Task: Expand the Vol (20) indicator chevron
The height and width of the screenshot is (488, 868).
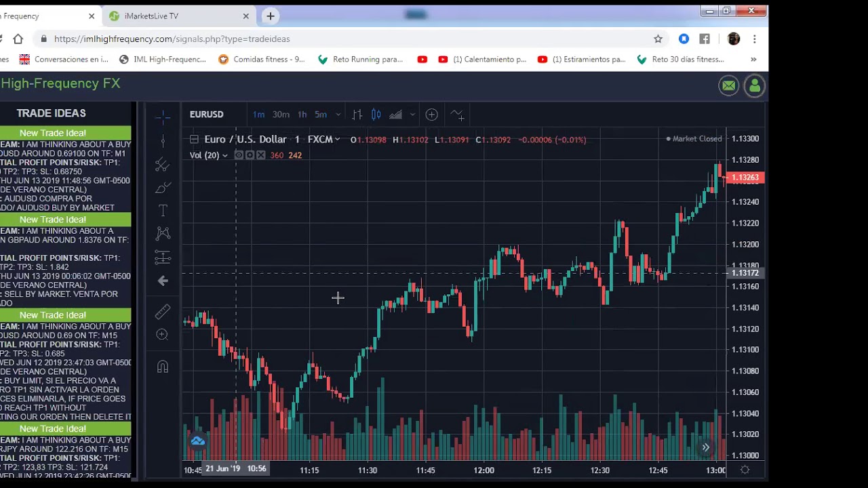Action: click(225, 156)
